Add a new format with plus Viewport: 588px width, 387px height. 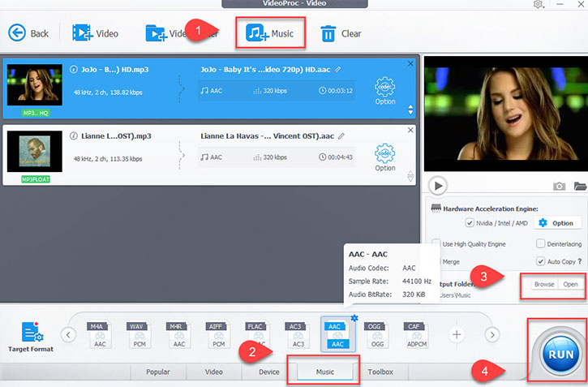click(457, 334)
